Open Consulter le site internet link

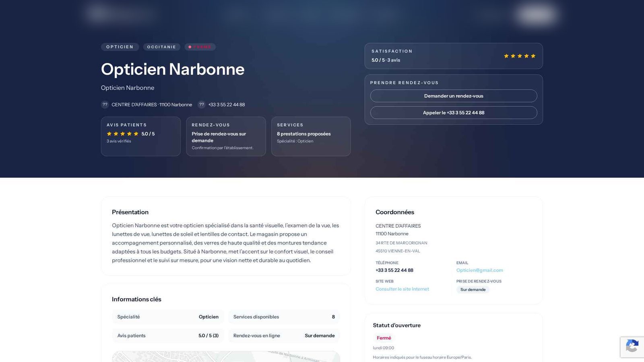tap(402, 289)
